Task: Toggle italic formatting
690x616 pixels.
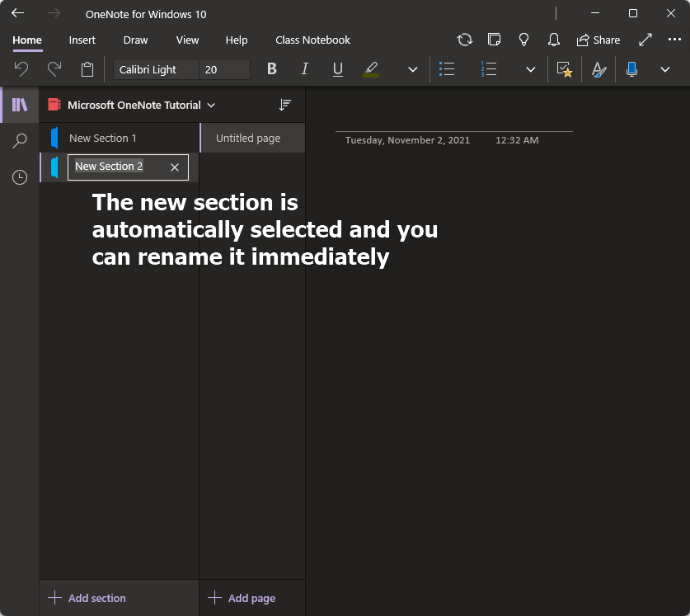Action: click(x=304, y=68)
